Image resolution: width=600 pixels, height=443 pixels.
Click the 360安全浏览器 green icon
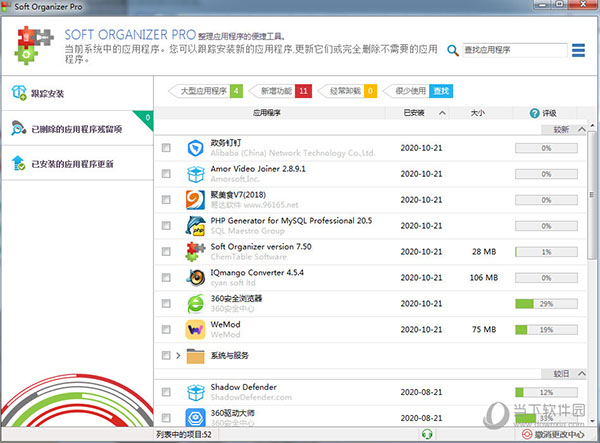click(196, 304)
